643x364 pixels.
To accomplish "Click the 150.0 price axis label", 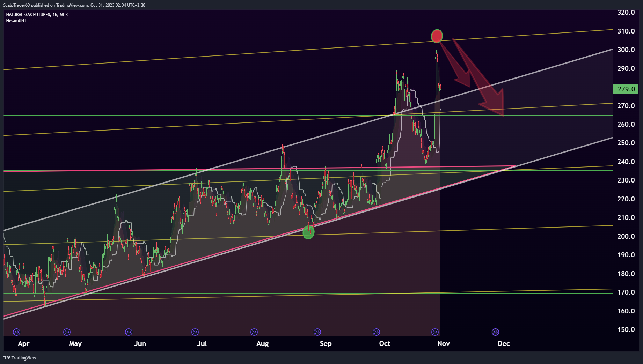I will pos(626,329).
